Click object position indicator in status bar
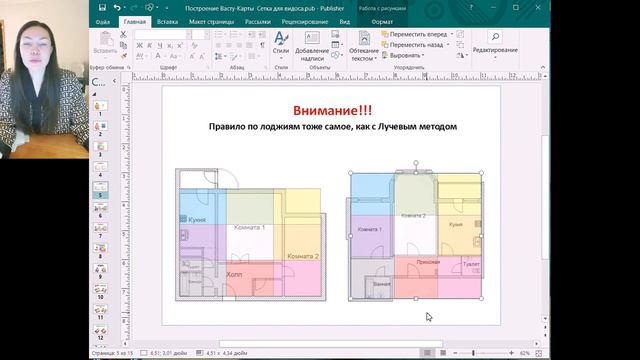The image size is (640, 360). click(164, 353)
